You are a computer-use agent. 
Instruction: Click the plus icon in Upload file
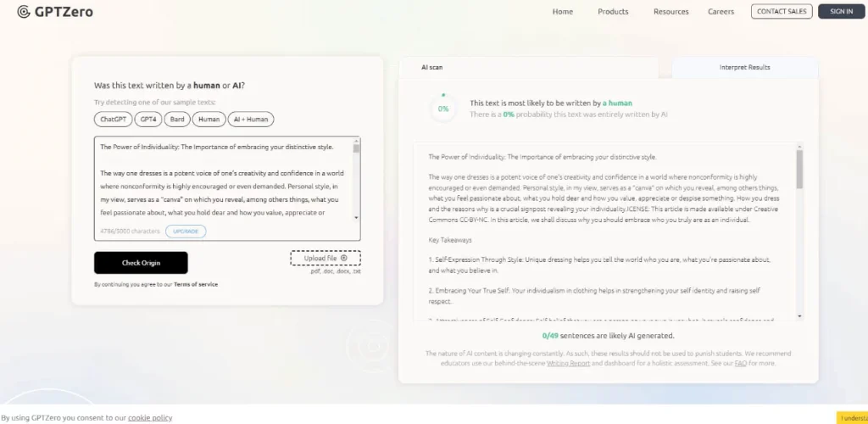[343, 258]
